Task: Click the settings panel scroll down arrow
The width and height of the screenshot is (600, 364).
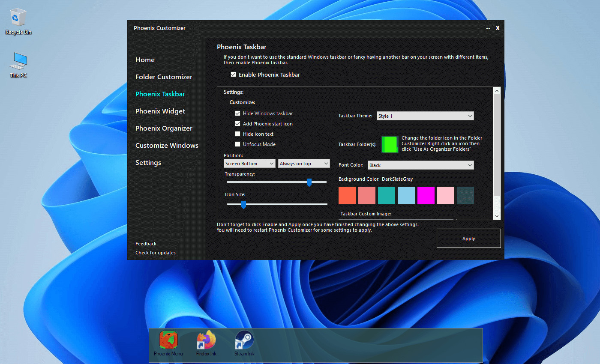Action: 497,216
